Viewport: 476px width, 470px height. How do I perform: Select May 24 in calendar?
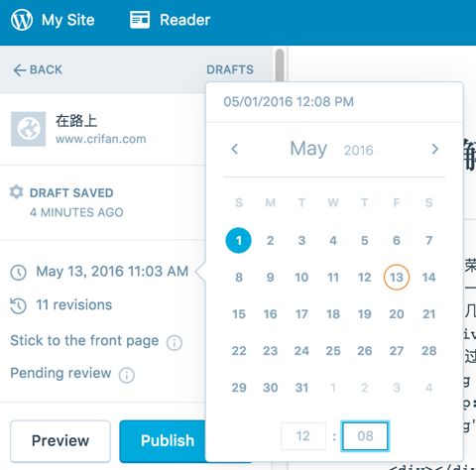tap(301, 350)
